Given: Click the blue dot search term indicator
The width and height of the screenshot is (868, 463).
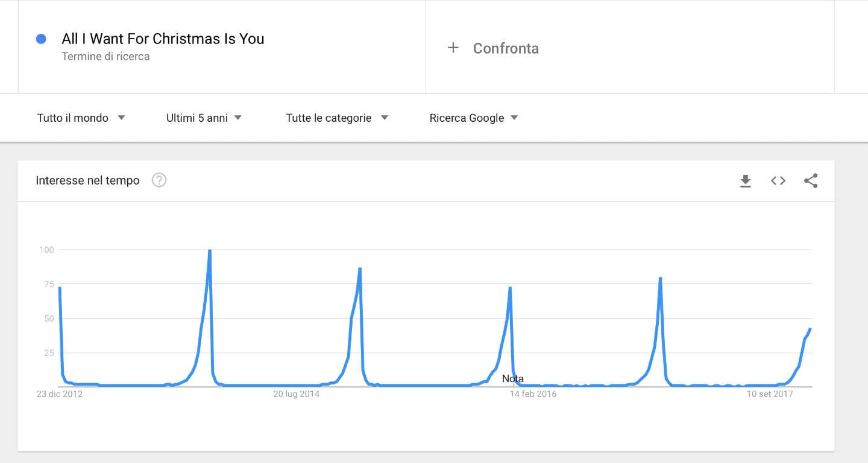Looking at the screenshot, I should pos(41,39).
